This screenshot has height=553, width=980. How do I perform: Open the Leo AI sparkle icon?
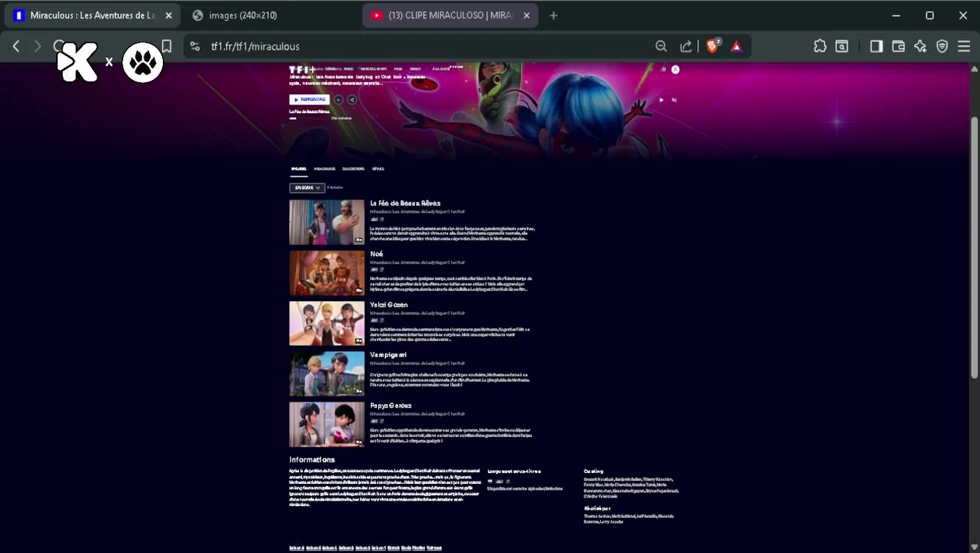(x=920, y=47)
